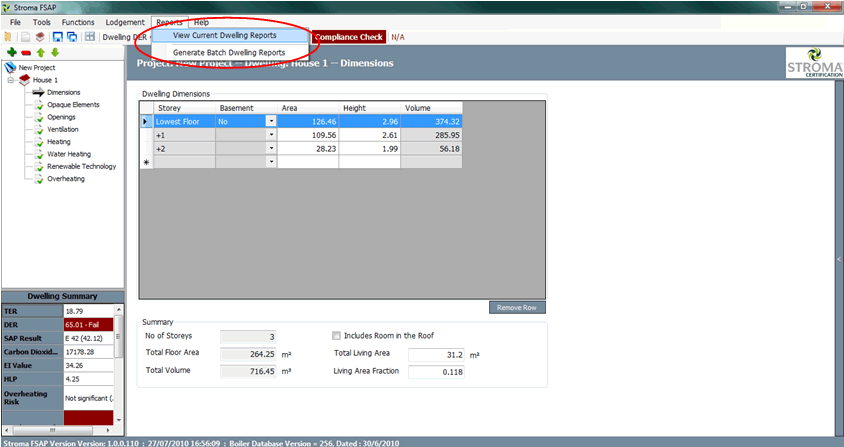Click Height cell 1.99

click(x=369, y=149)
